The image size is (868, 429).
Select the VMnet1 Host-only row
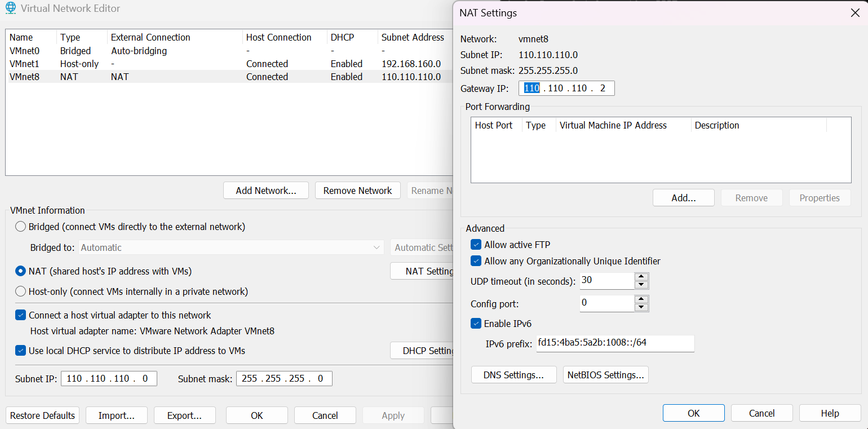(229, 64)
